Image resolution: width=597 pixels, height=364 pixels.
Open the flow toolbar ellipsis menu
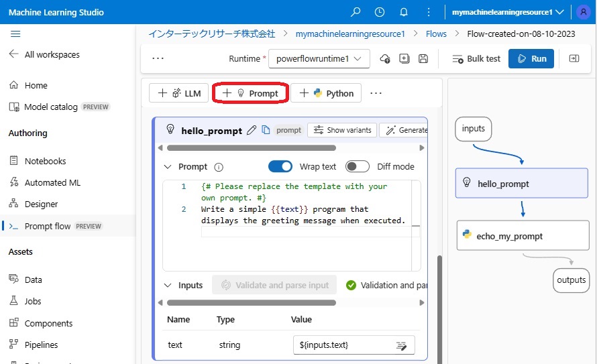click(x=158, y=58)
